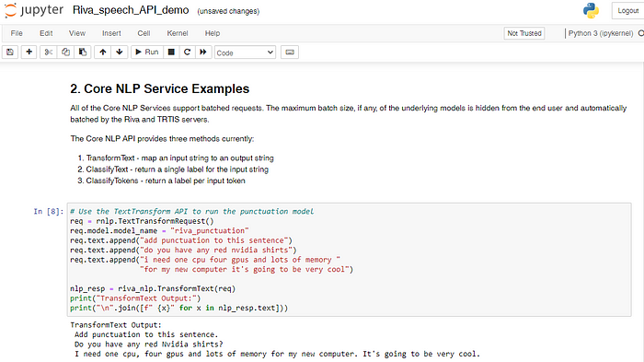Open the Insert menu
Image resolution: width=644 pixels, height=362 pixels.
point(111,33)
